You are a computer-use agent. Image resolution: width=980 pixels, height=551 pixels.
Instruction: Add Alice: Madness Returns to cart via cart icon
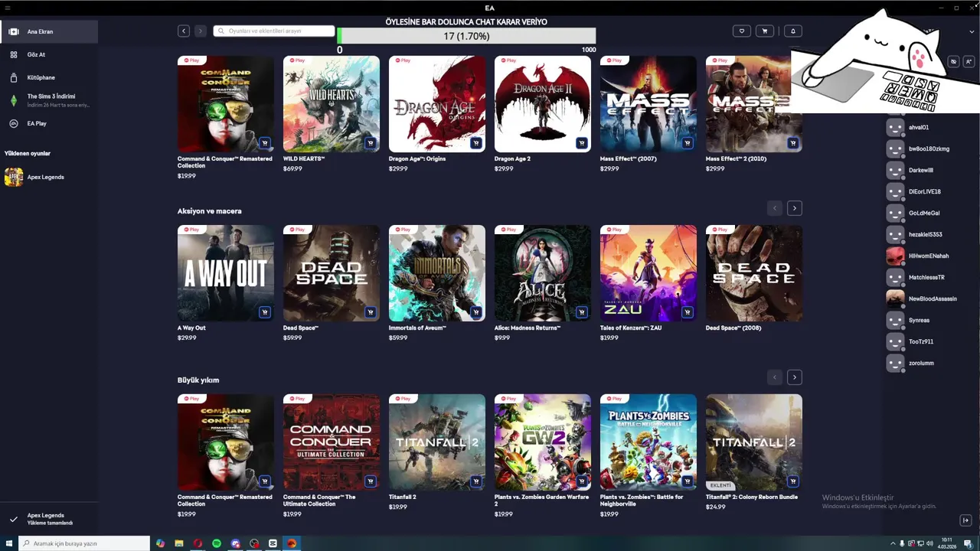coord(581,312)
